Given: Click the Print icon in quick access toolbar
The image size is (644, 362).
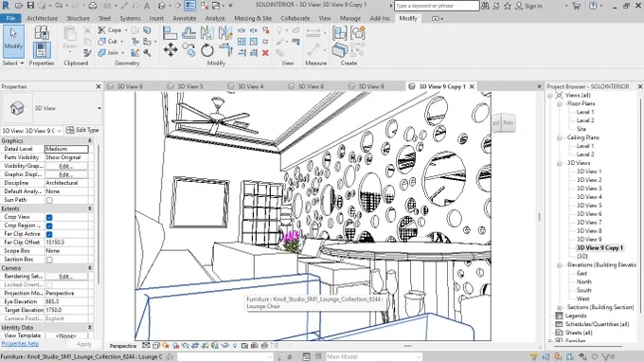Looking at the screenshot, I should click(x=93, y=6).
